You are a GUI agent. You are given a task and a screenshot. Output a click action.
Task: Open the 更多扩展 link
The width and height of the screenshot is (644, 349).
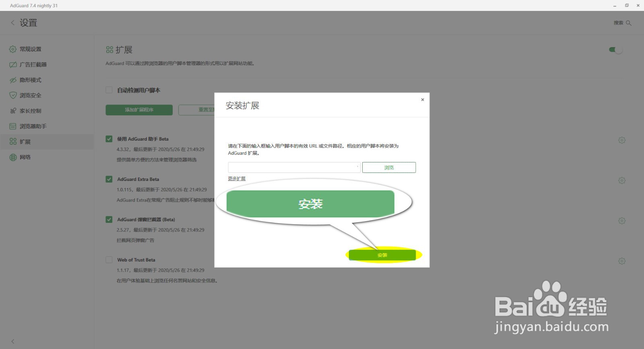237,179
